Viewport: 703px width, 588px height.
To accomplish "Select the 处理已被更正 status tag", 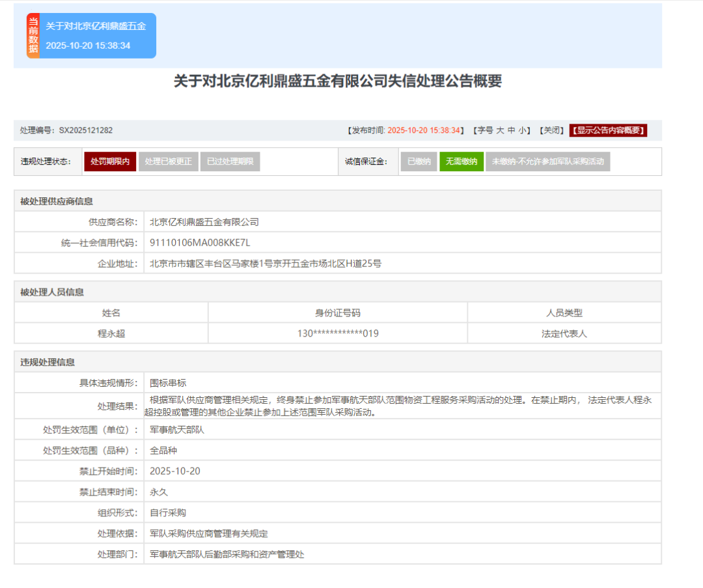I will pos(168,161).
